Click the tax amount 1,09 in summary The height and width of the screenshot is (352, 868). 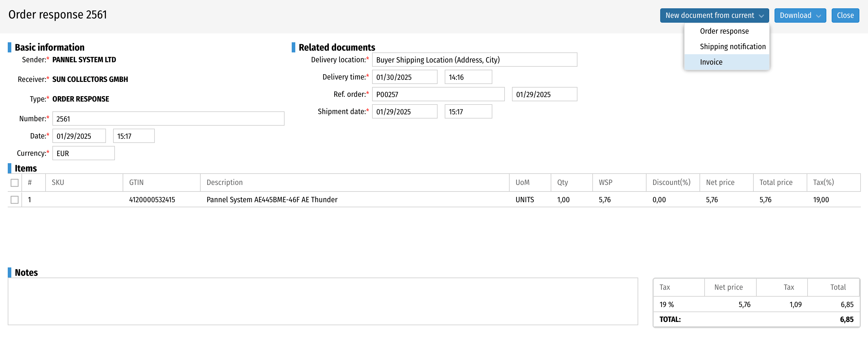[x=795, y=304]
